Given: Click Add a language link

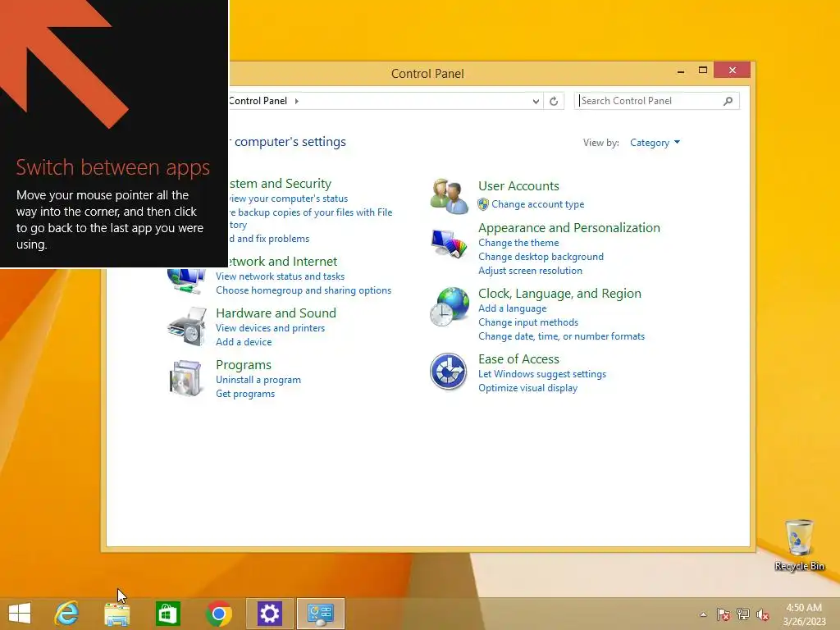Looking at the screenshot, I should 513,308.
